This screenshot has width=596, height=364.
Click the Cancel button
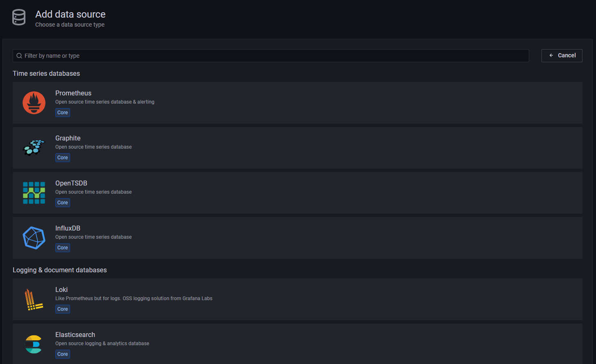tap(562, 55)
